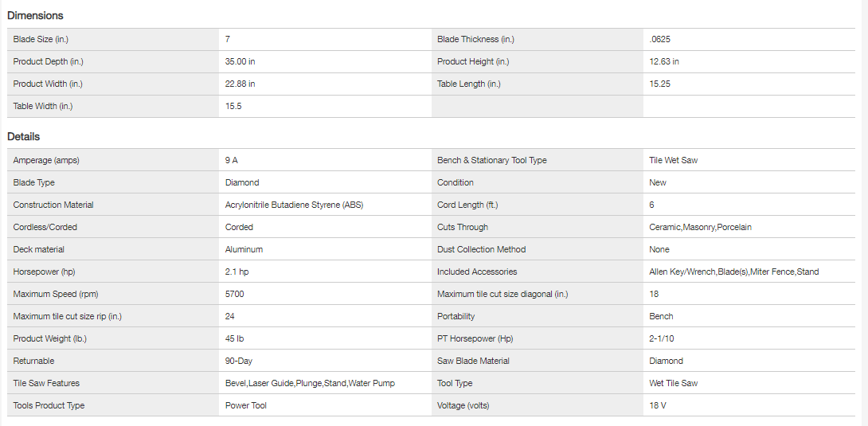
Task: Click the Returnable value 90-Day
Action: (239, 361)
